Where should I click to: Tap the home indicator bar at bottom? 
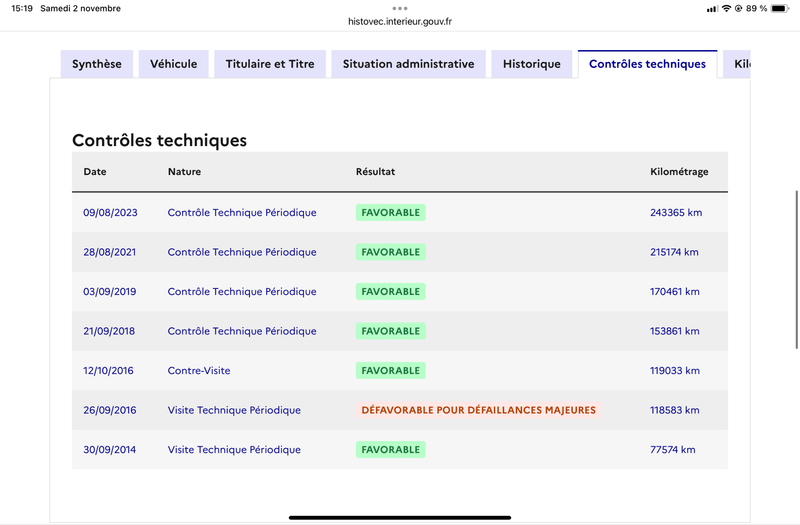click(400, 517)
